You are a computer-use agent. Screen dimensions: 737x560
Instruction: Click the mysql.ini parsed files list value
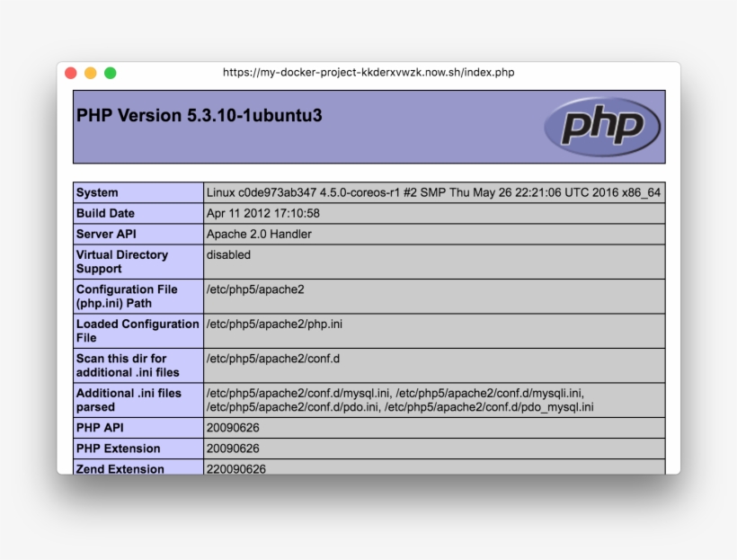click(400, 400)
